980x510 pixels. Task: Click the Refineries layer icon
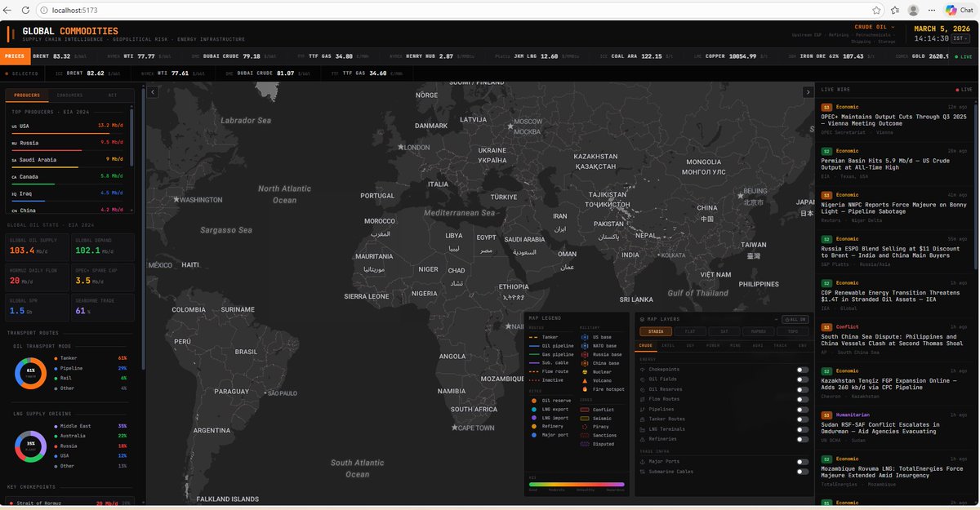click(643, 438)
